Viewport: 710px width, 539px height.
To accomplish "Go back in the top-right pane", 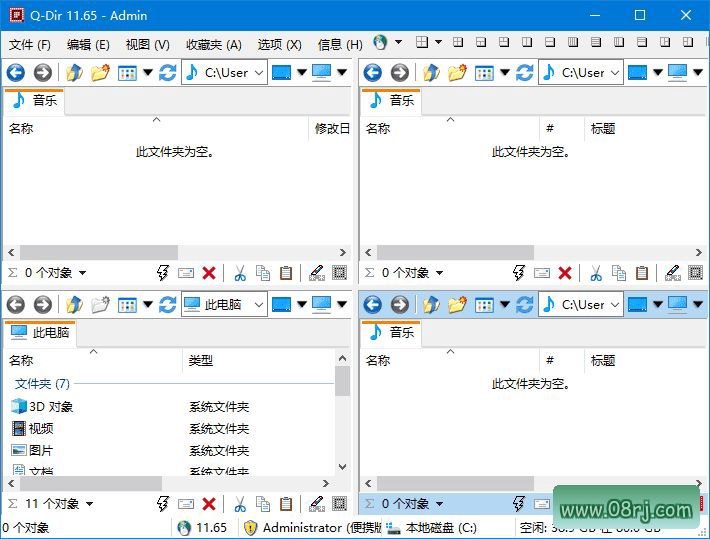I will pos(372,72).
